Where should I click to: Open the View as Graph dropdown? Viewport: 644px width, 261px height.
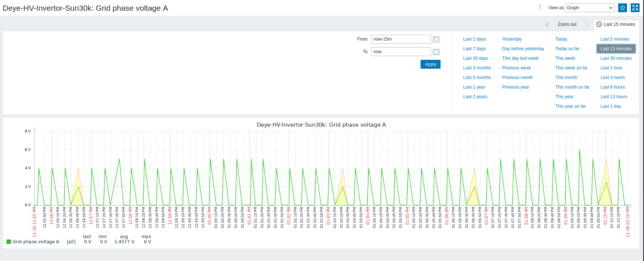(x=589, y=8)
